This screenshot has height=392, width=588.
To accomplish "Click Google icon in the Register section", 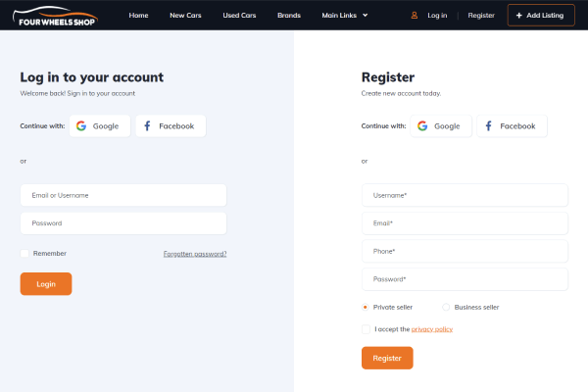I will [x=422, y=126].
